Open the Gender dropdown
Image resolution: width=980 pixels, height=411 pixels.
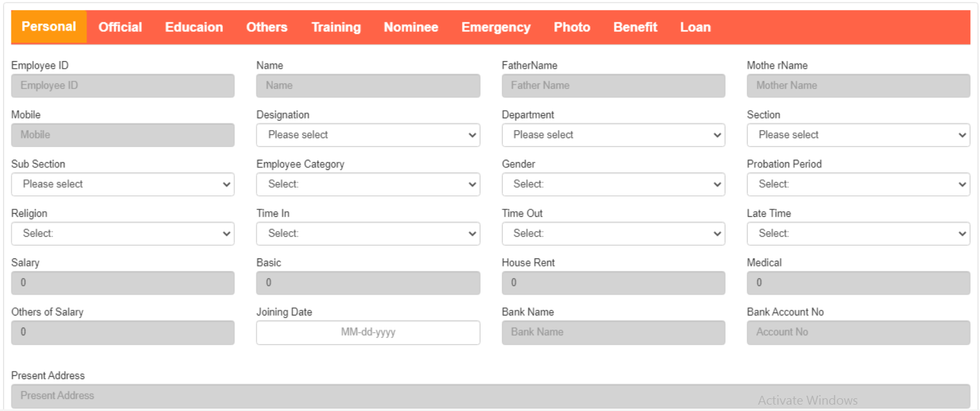(613, 185)
